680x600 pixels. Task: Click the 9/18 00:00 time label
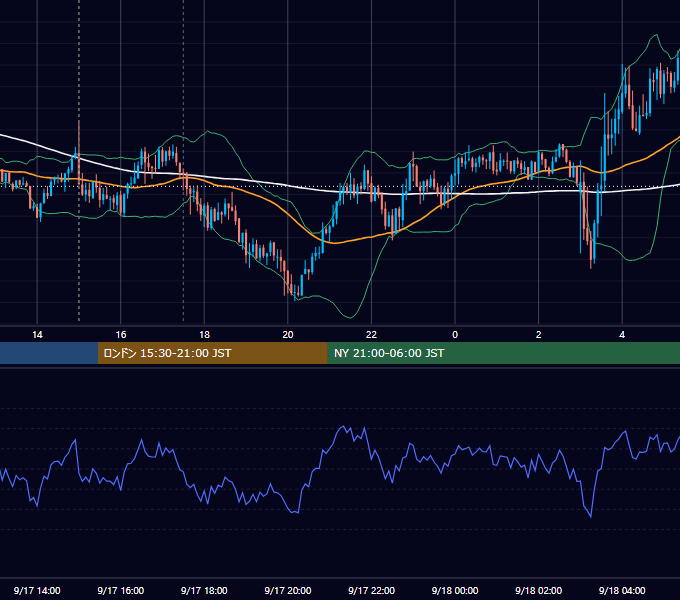tap(455, 590)
